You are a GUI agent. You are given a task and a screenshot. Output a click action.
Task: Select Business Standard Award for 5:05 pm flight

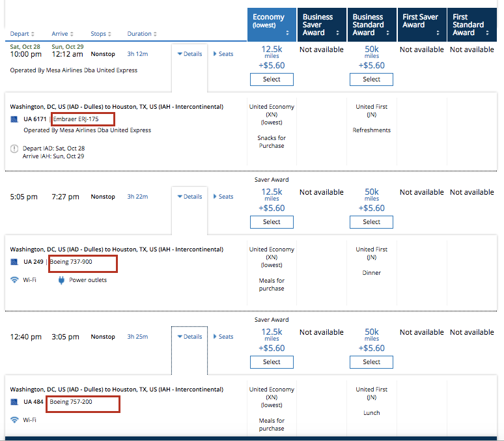[x=371, y=222]
